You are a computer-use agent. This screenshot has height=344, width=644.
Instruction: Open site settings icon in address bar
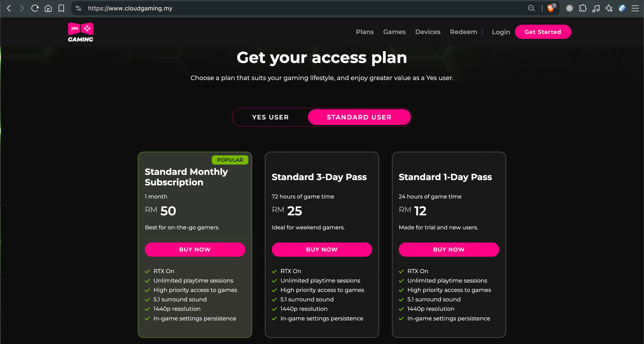[x=78, y=8]
